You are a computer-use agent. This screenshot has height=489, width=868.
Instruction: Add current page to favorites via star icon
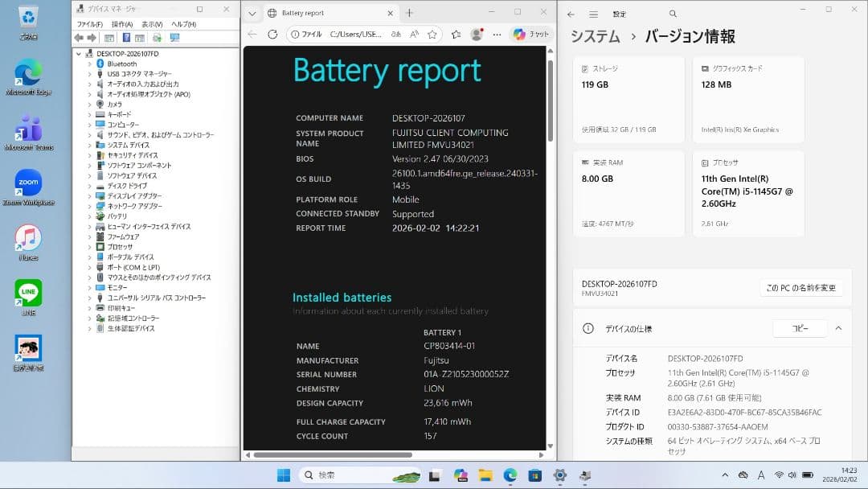432,35
